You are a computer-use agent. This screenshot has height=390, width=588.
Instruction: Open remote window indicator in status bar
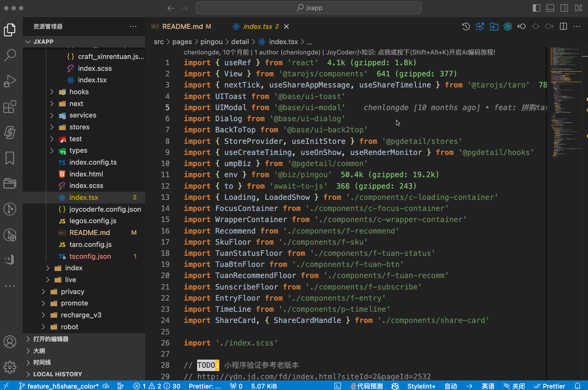click(x=6, y=386)
